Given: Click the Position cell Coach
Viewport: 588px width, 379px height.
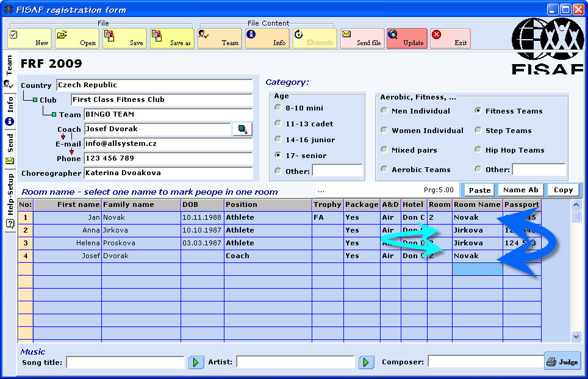Looking at the screenshot, I should point(268,256).
